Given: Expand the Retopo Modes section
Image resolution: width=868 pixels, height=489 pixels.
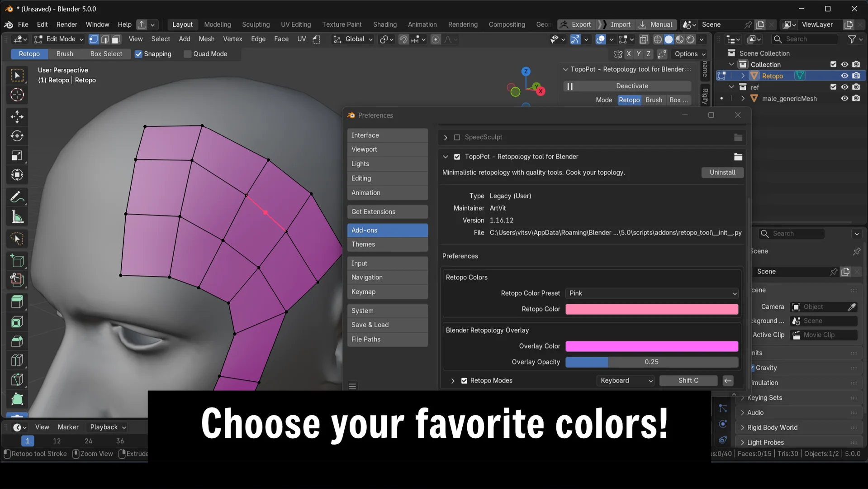Looking at the screenshot, I should [453, 381].
